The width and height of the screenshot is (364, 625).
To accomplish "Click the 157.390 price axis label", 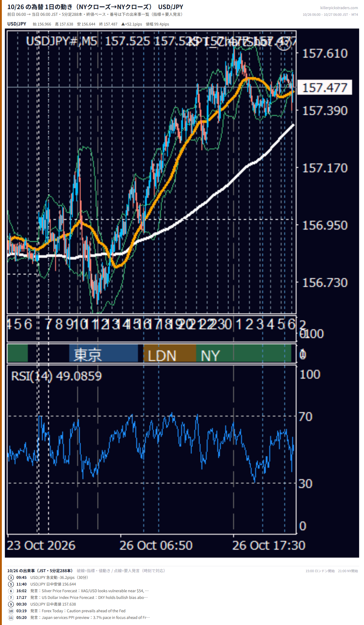I will (x=325, y=111).
